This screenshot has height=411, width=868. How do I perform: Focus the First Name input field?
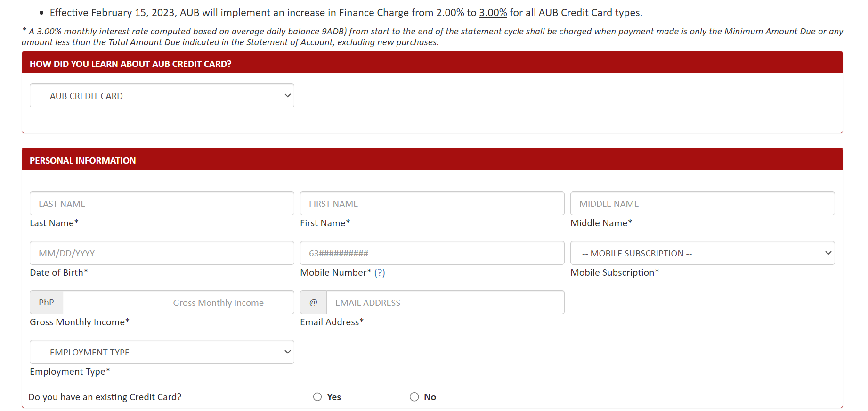coord(432,204)
